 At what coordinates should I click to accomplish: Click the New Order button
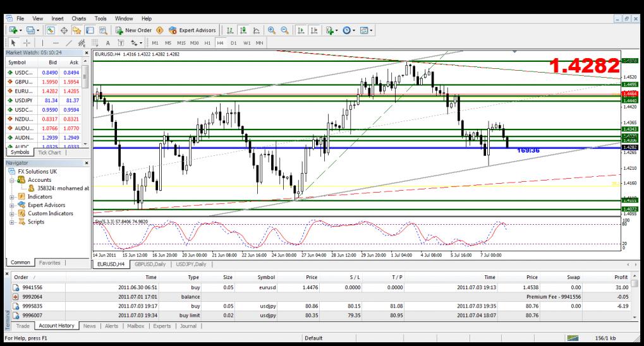[133, 30]
